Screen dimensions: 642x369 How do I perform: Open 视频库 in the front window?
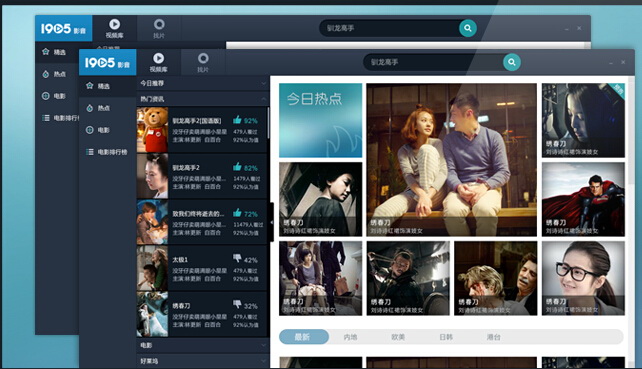(x=158, y=62)
